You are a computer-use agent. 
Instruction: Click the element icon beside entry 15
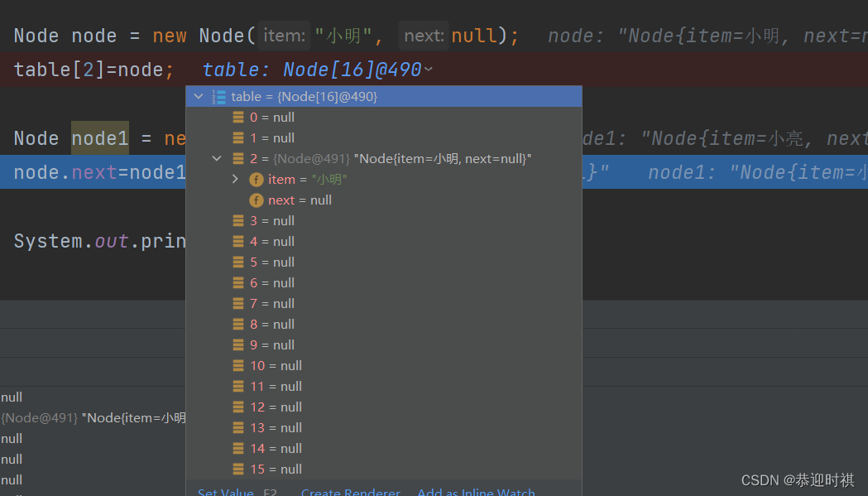coord(237,469)
